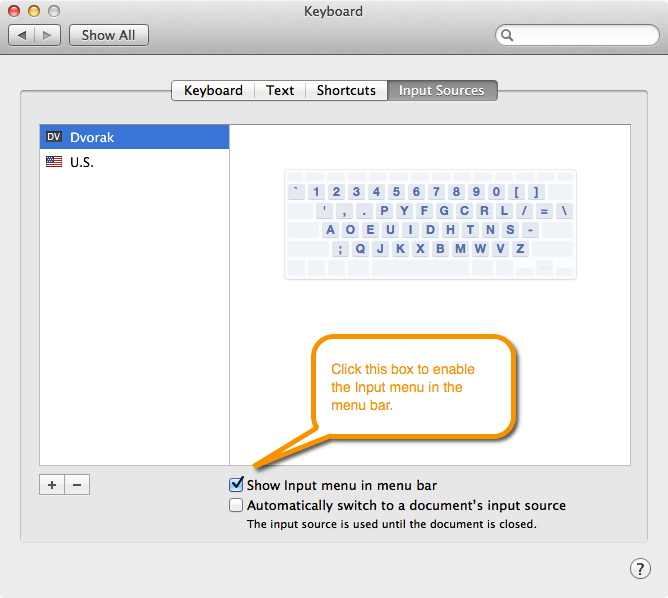Open the Text tab
The height and width of the screenshot is (598, 668).
pyautogui.click(x=280, y=90)
